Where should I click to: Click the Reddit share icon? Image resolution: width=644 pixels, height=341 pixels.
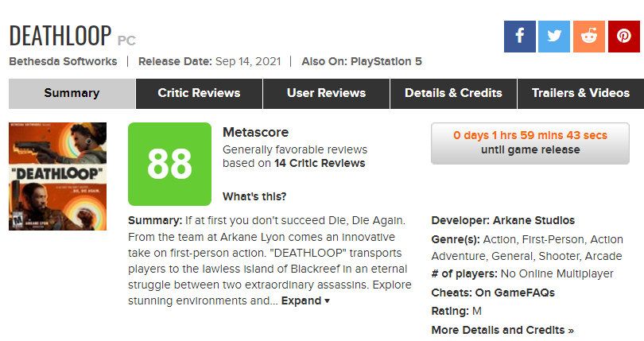589,36
